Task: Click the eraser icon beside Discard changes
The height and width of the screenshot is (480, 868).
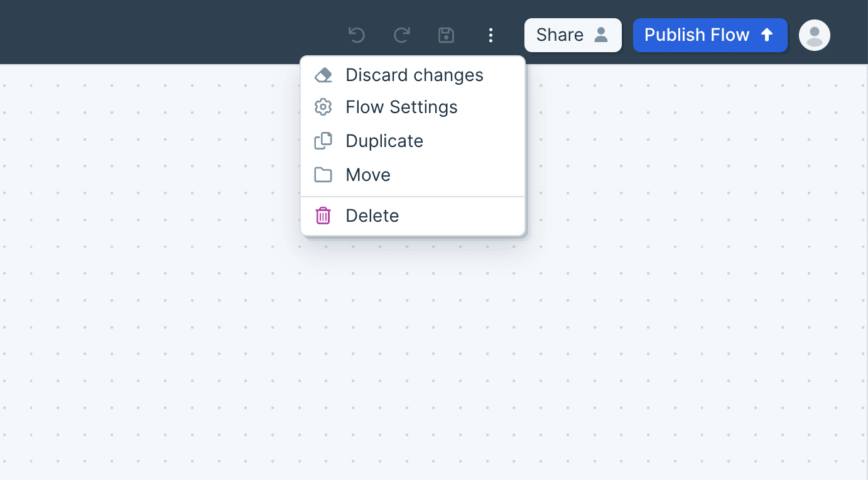Action: (x=323, y=75)
